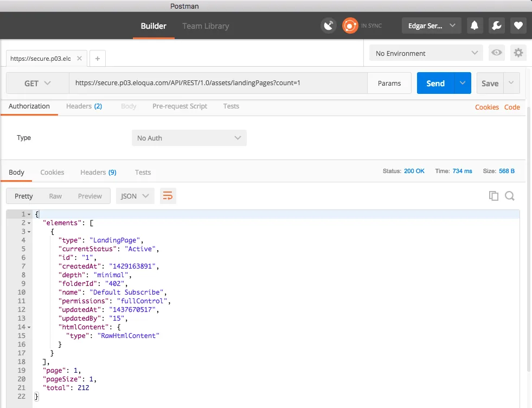Viewport: 532px width, 408px height.
Task: Open notifications bell icon
Action: click(475, 26)
